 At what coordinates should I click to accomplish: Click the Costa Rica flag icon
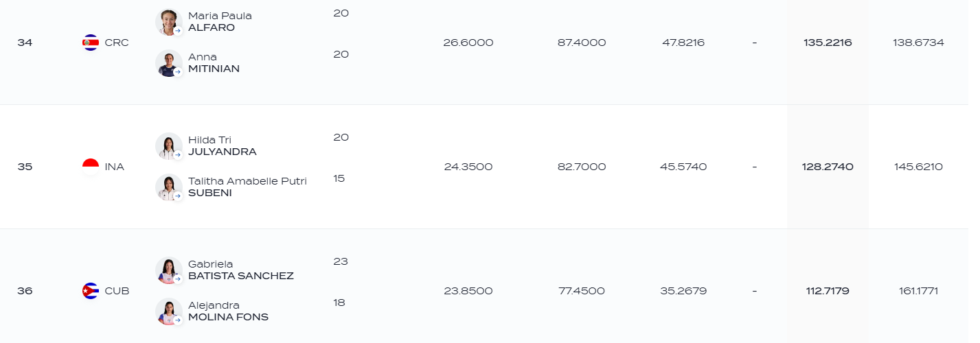[91, 43]
